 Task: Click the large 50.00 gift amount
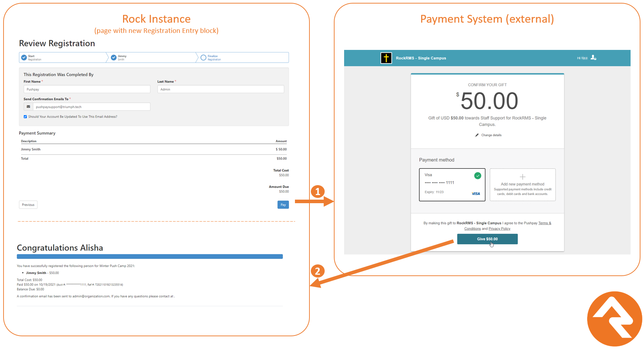coord(489,101)
